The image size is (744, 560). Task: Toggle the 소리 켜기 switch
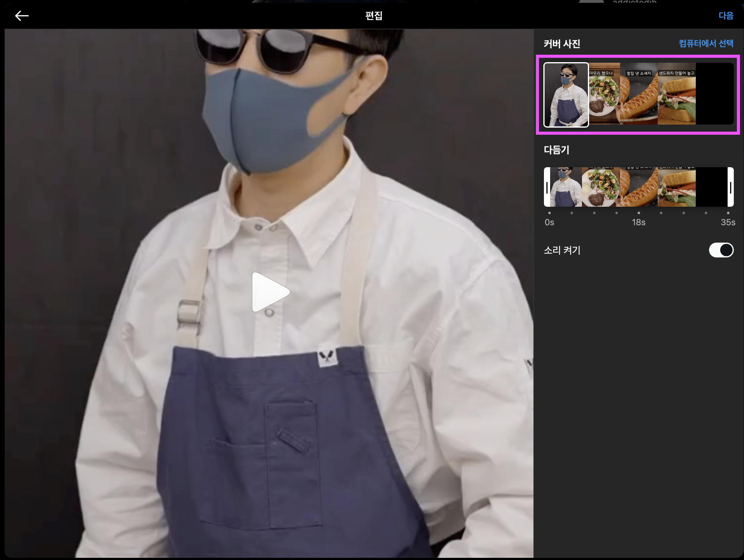point(721,250)
